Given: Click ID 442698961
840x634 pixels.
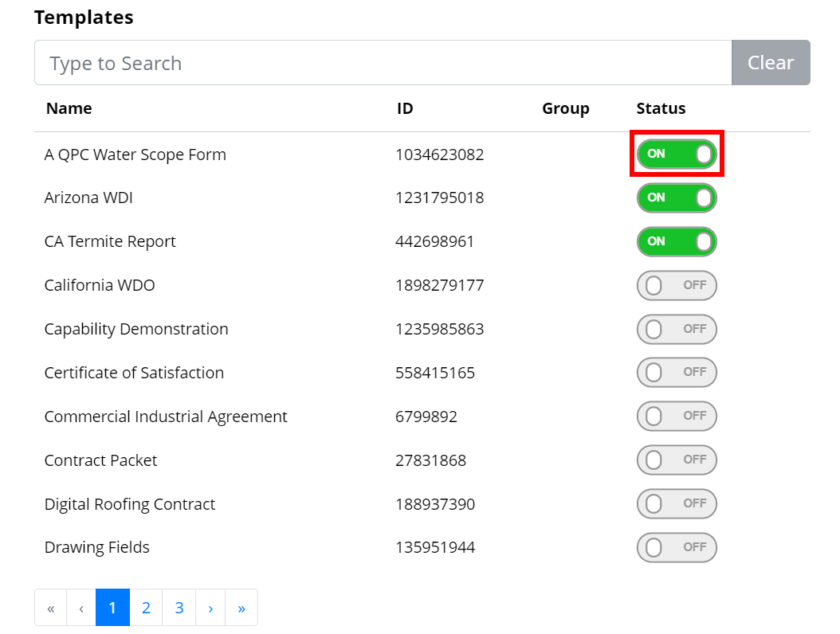Looking at the screenshot, I should (x=435, y=242).
